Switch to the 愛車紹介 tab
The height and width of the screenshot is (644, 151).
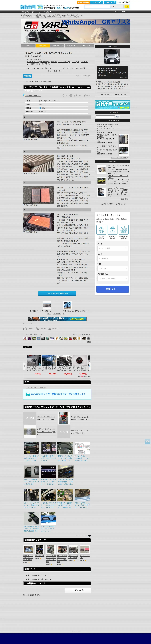(42, 45)
